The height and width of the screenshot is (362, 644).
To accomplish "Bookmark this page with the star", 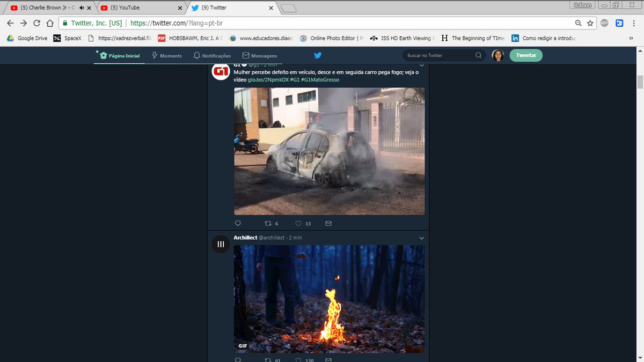I will (x=590, y=23).
